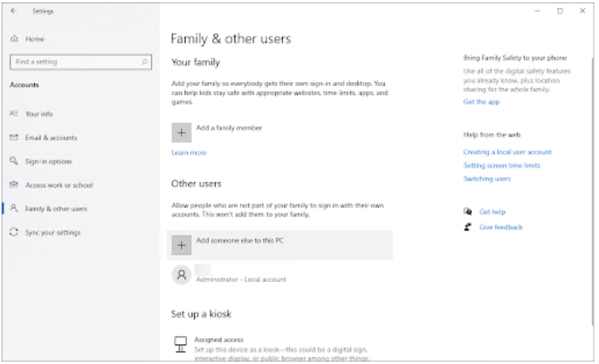Click plus icon to add someone else to this PC
599x364 pixels.
pyautogui.click(x=181, y=245)
